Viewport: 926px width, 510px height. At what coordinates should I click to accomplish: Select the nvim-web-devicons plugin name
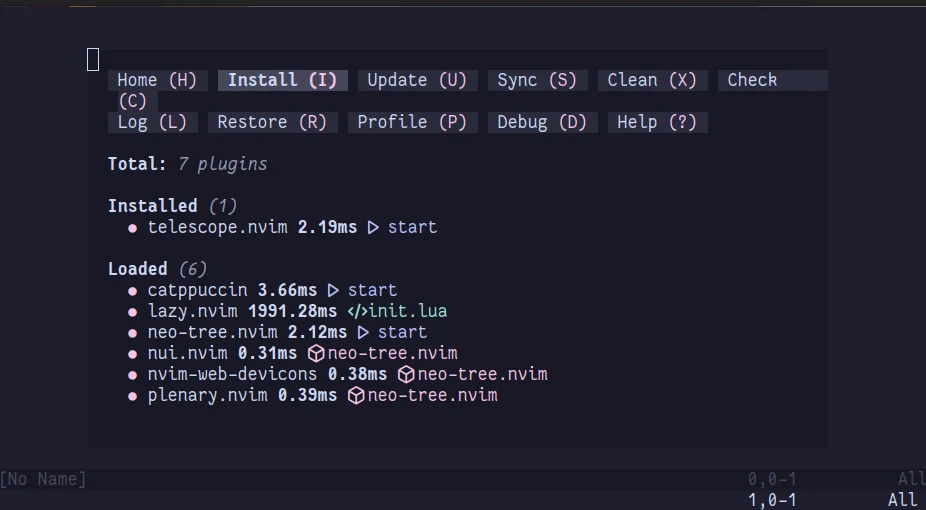(x=232, y=374)
